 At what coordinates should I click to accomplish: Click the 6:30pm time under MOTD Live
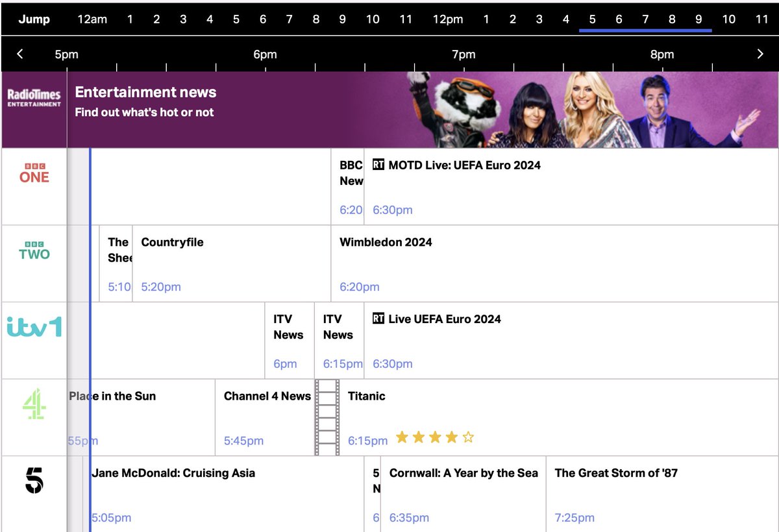tap(393, 210)
